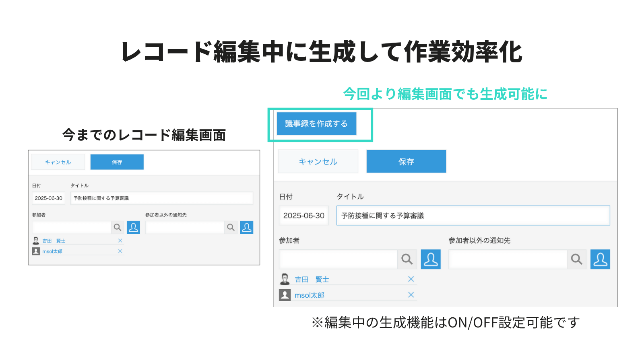Click the 議事録を作成する button
The width and height of the screenshot is (644, 362).
[x=316, y=123]
